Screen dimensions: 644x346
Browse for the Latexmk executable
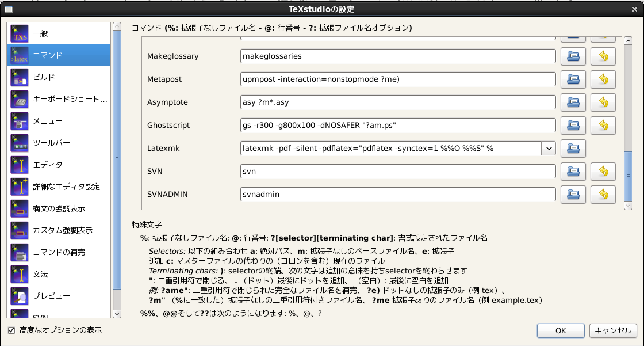573,149
